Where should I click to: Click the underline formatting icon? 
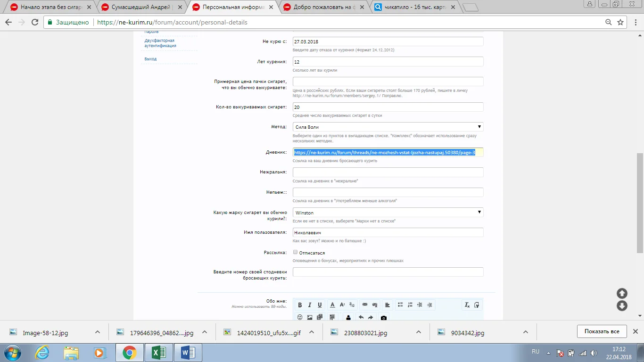(320, 305)
